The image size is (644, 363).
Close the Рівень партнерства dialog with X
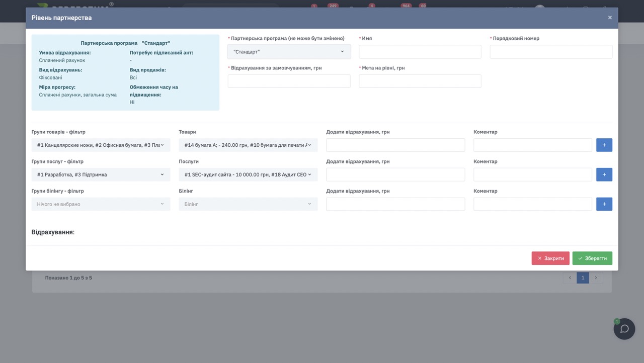610,18
